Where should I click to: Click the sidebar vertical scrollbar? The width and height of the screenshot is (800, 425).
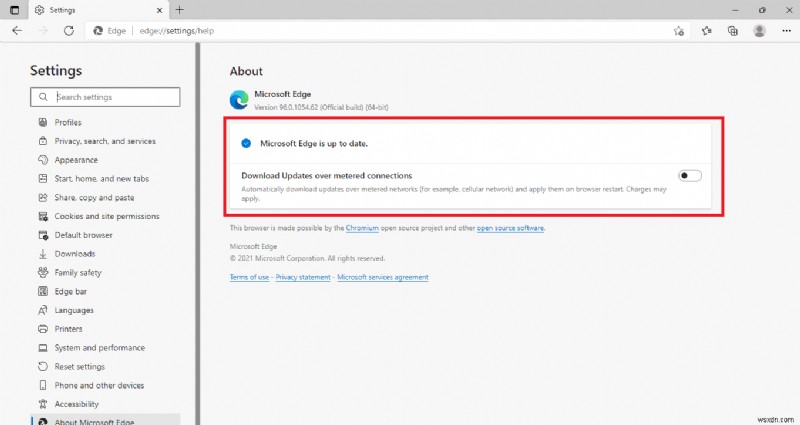[x=197, y=234]
